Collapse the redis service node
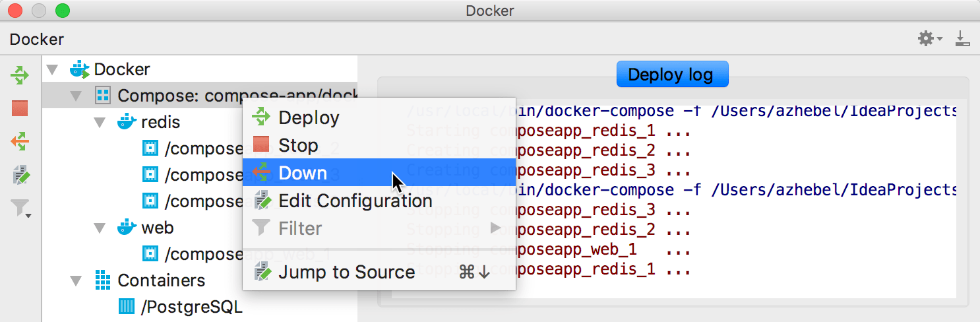 click(100, 122)
